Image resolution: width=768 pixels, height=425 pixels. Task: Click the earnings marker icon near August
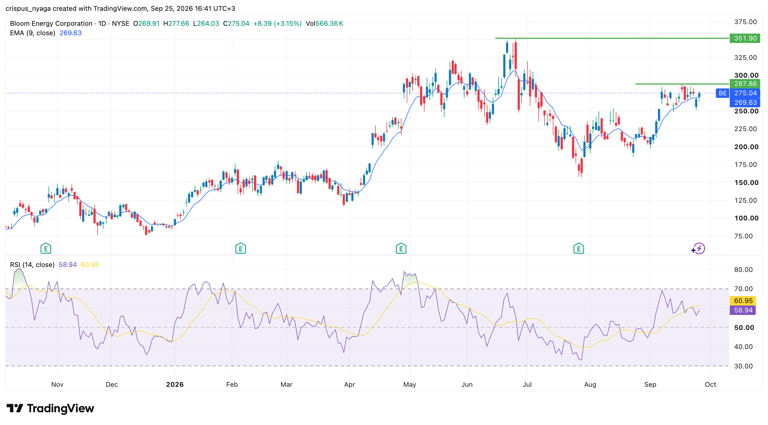pyautogui.click(x=578, y=249)
